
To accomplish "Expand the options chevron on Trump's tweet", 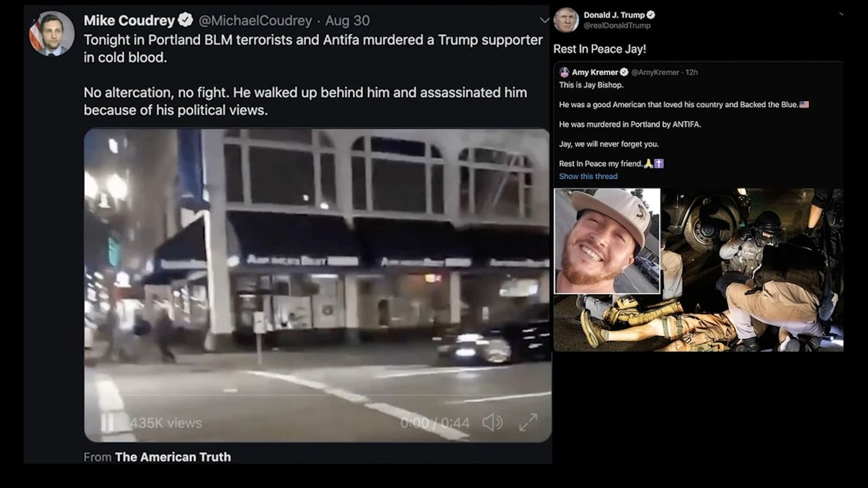I will pyautogui.click(x=841, y=14).
